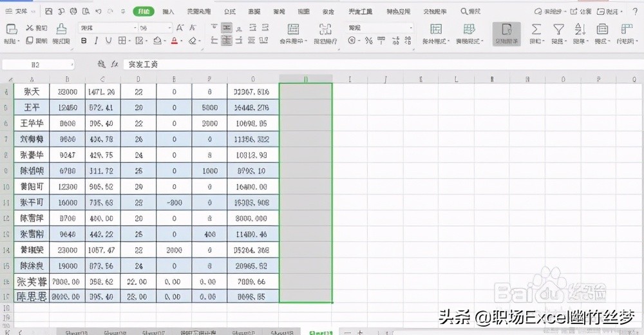Viewport: 644px width, 335px height.
Task: Click the Redo arrow icon
Action: [x=110, y=12]
